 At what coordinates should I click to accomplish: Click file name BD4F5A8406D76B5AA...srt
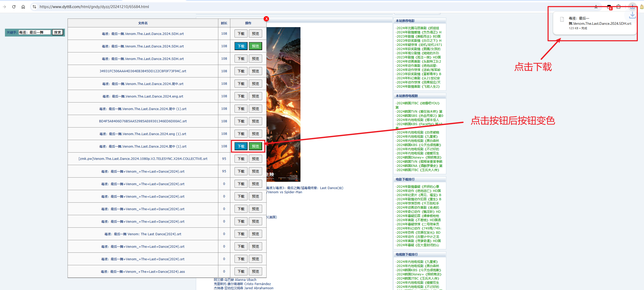click(x=143, y=121)
